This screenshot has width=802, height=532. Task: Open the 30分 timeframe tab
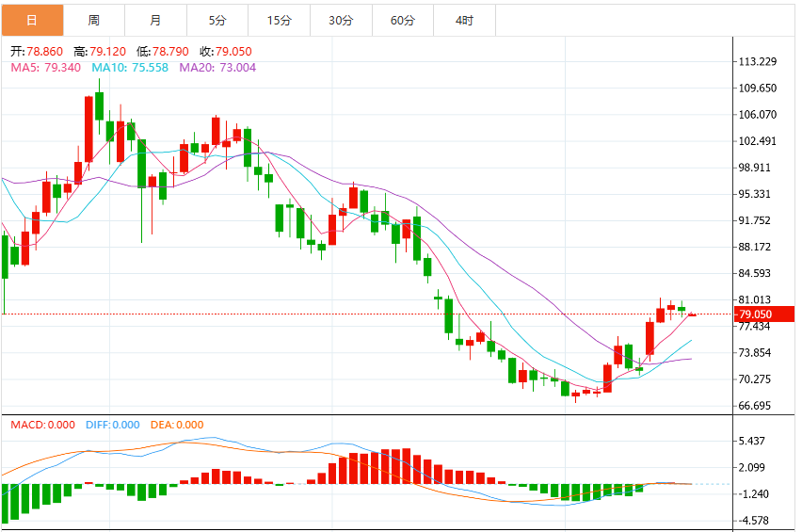point(341,21)
